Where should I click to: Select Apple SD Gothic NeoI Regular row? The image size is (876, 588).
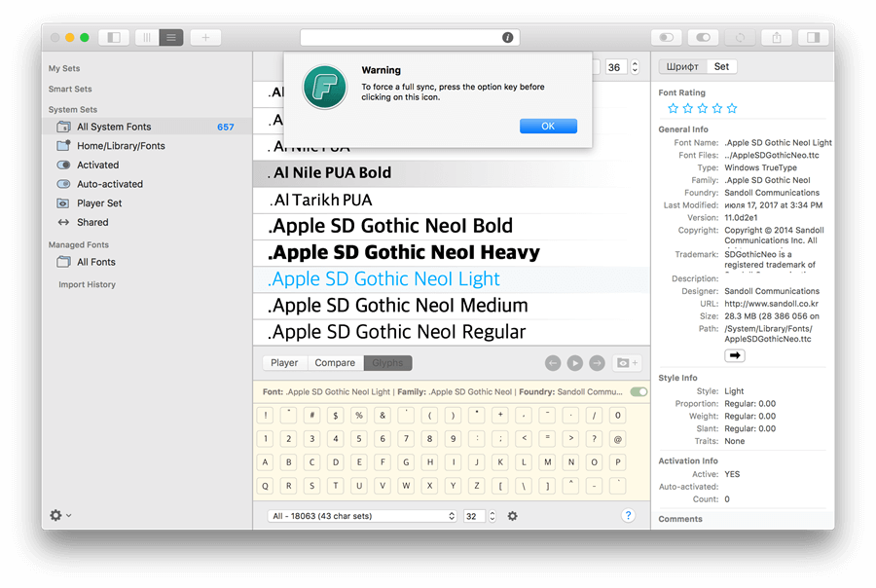(x=452, y=333)
